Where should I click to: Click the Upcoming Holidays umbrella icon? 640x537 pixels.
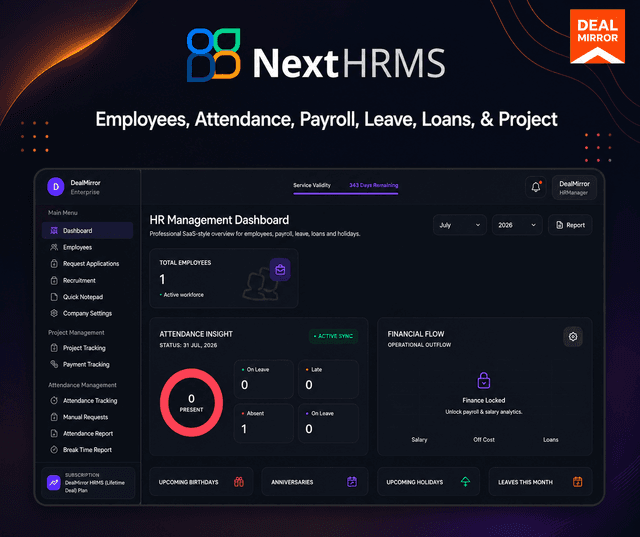(465, 482)
